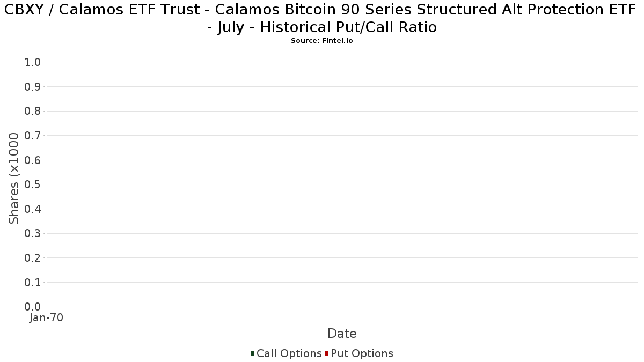Image resolution: width=644 pixels, height=362 pixels.
Task: Click the Date axis title
Action: pos(342,334)
